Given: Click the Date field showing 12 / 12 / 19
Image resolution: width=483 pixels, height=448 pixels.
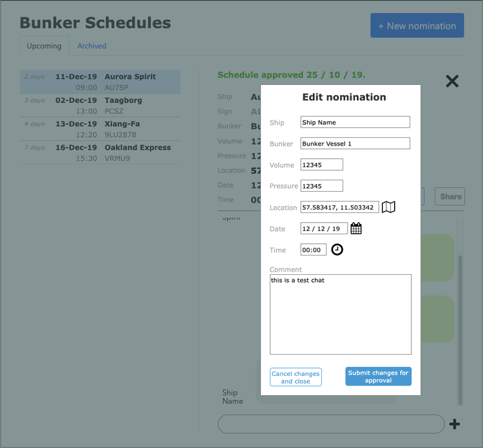Looking at the screenshot, I should tap(324, 229).
